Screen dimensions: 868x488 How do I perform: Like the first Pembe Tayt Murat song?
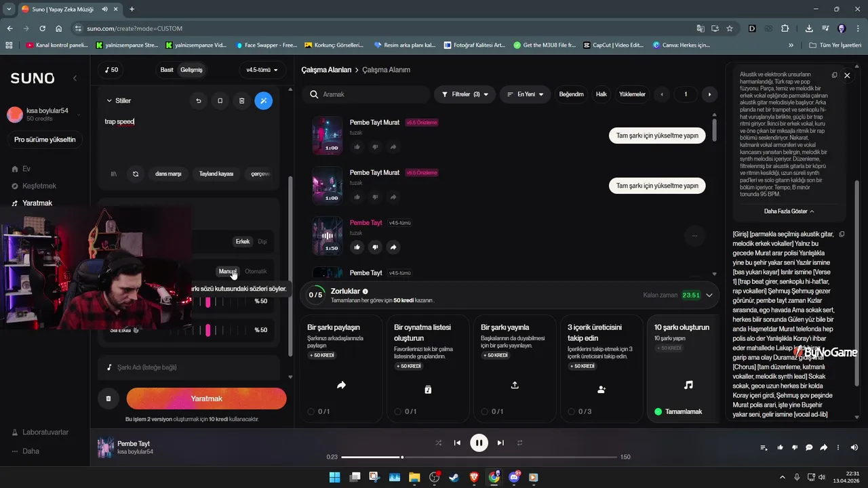pyautogui.click(x=357, y=146)
